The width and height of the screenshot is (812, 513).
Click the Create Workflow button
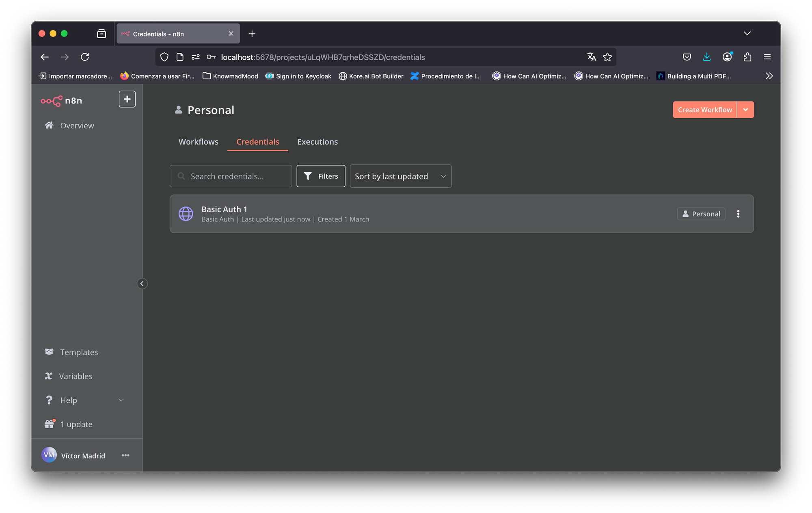point(704,110)
